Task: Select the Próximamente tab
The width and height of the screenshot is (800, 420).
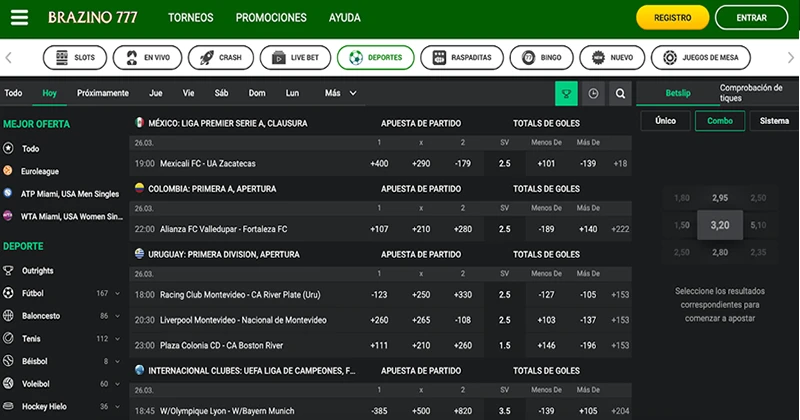Action: 103,93
